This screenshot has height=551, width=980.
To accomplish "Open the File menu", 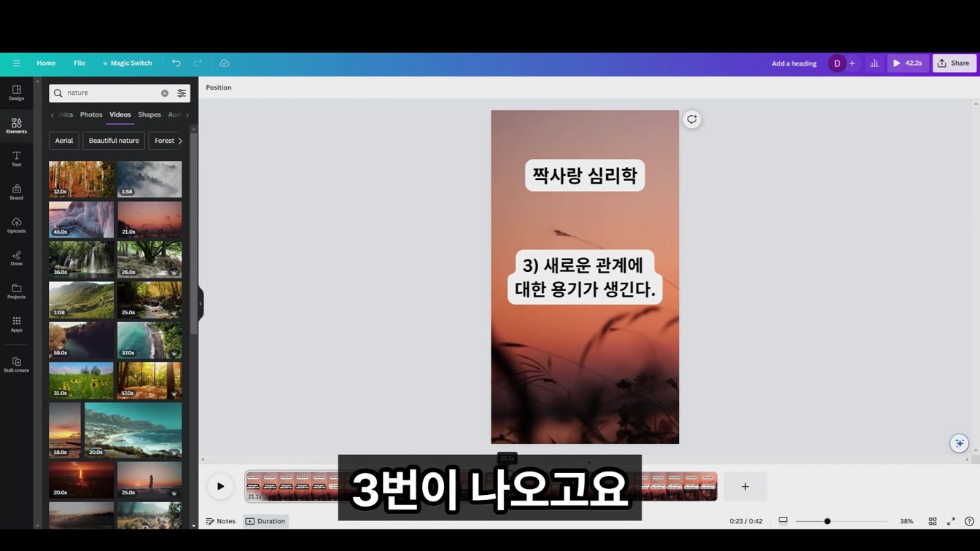I will point(79,63).
